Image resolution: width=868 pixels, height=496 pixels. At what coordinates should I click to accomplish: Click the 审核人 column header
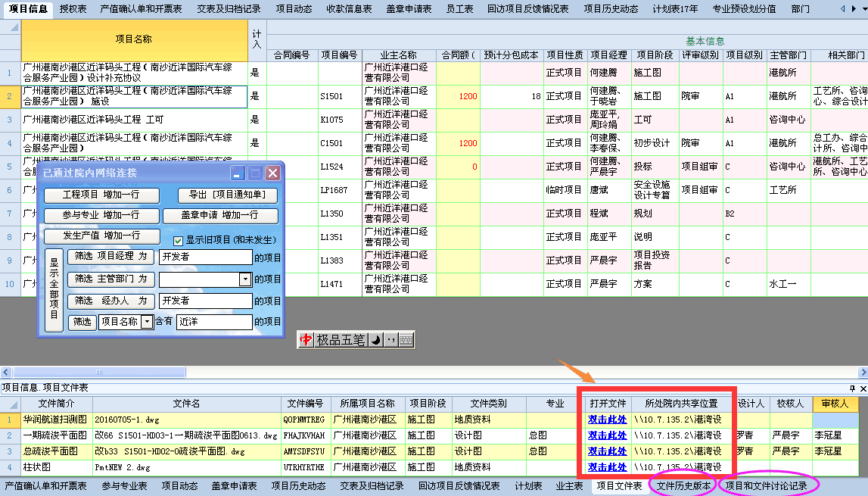pyautogui.click(x=835, y=404)
